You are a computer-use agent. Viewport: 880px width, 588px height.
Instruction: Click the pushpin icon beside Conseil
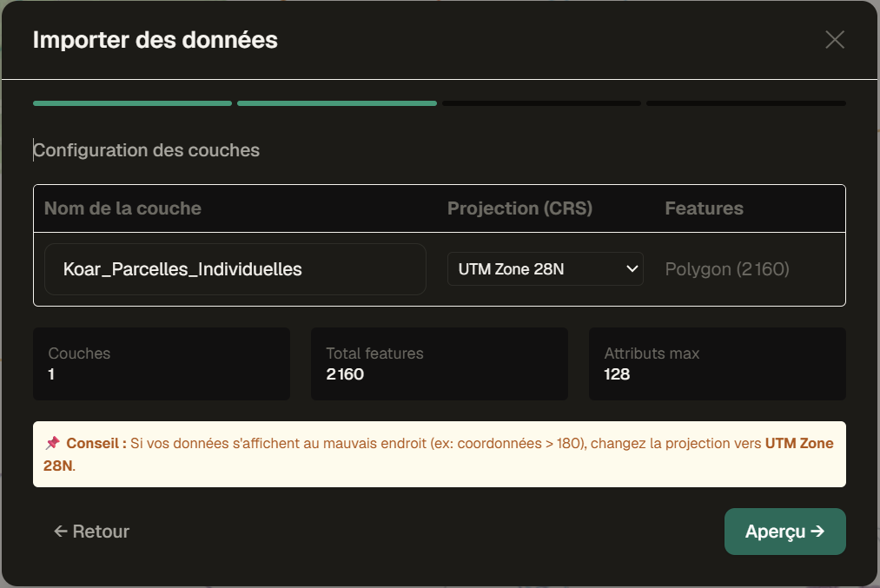(52, 443)
